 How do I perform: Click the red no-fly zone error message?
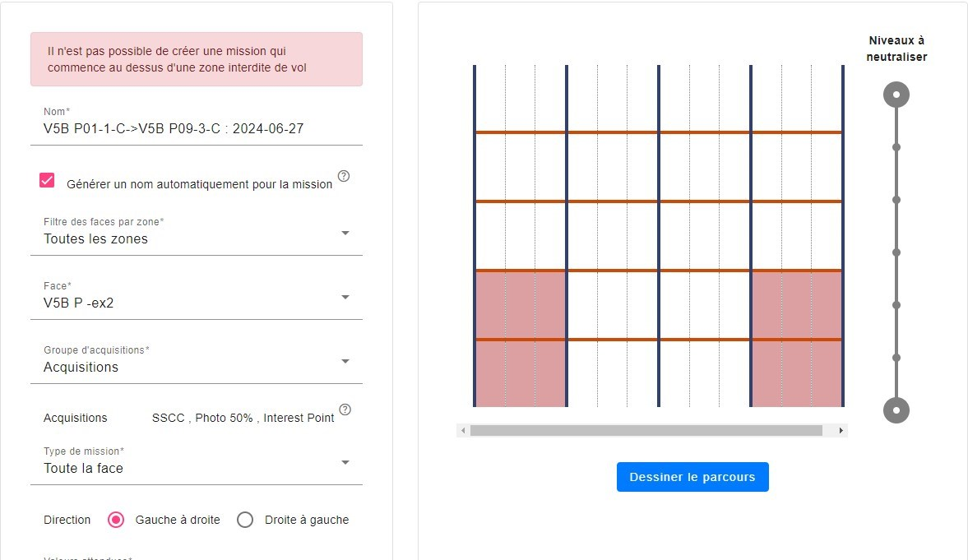tap(197, 59)
